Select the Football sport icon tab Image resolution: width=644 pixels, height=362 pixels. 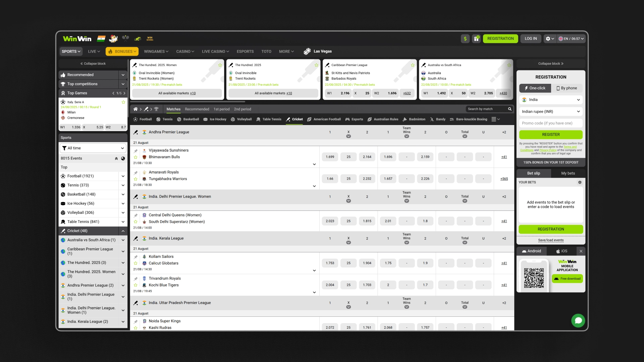143,119
